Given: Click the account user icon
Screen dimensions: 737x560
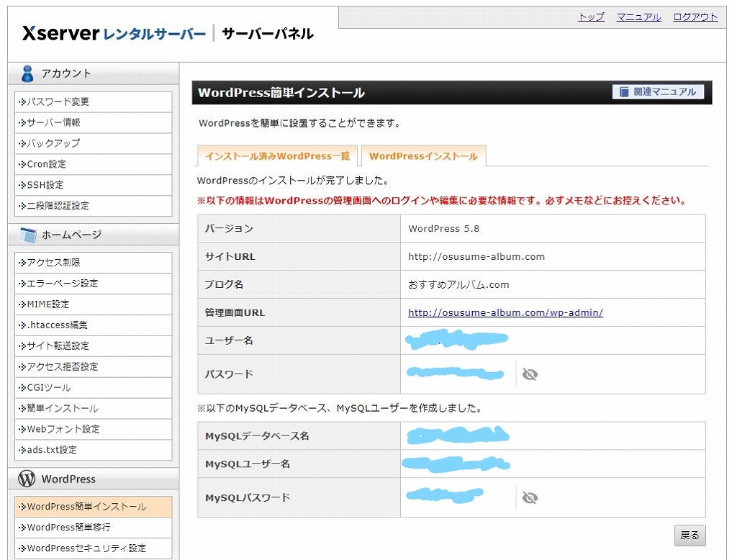Looking at the screenshot, I should tap(27, 74).
